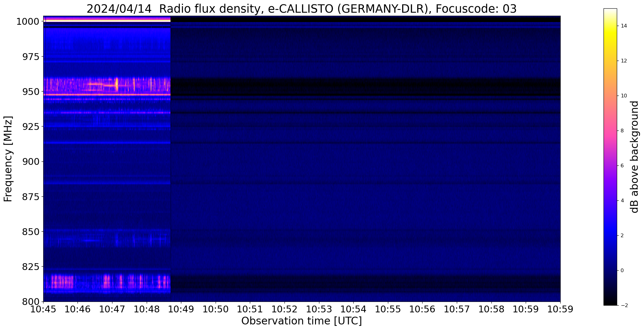Click the colorbar tick label 6
This screenshot has width=644, height=330.
[x=622, y=166]
